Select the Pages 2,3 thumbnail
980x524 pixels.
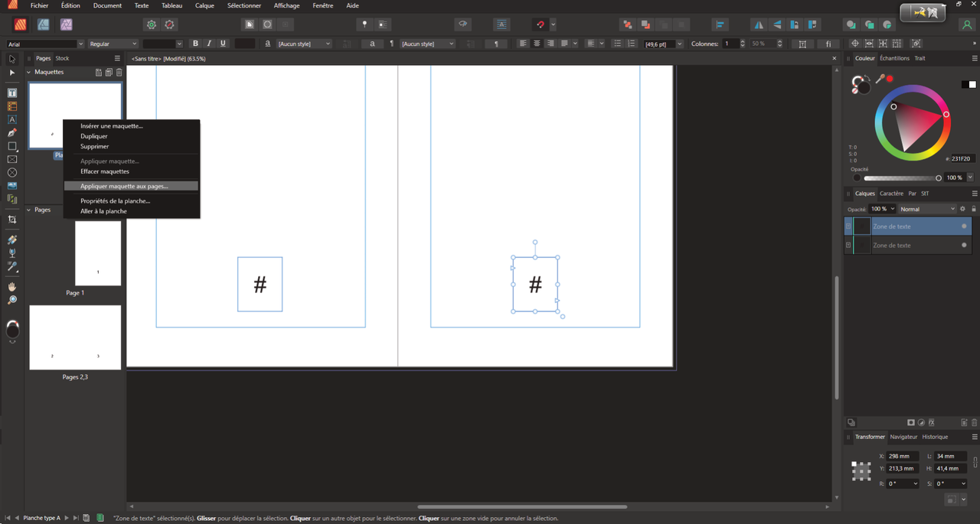point(75,337)
